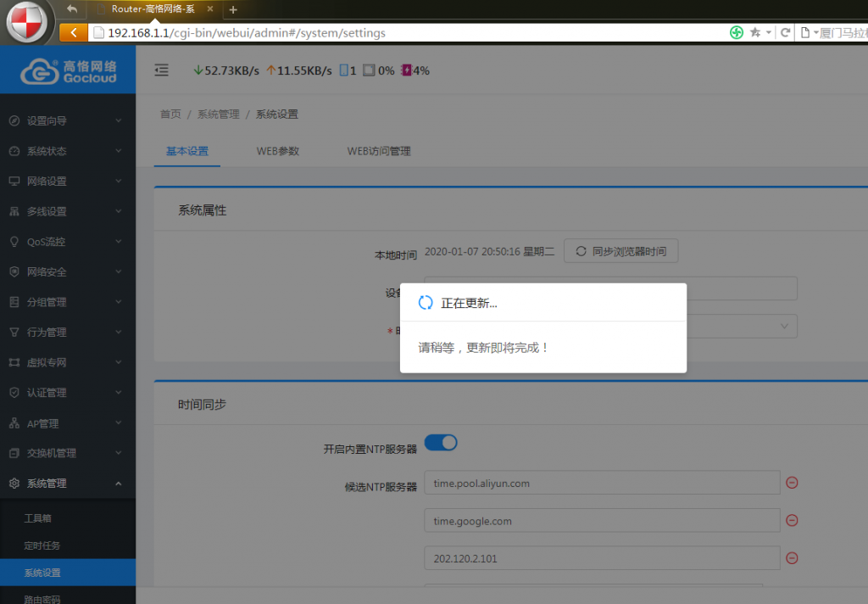Click the browser undo arrow icon

point(72,8)
